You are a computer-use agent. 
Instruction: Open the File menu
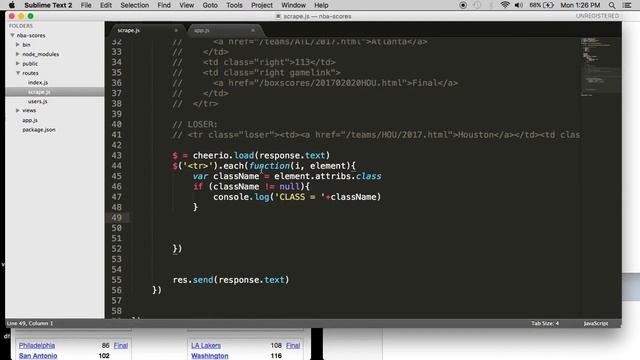click(x=86, y=5)
